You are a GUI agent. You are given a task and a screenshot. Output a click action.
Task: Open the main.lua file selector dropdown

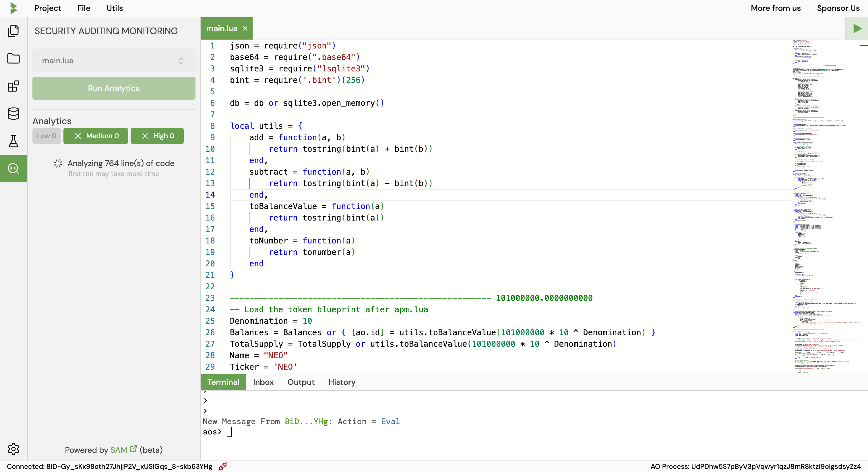(114, 61)
